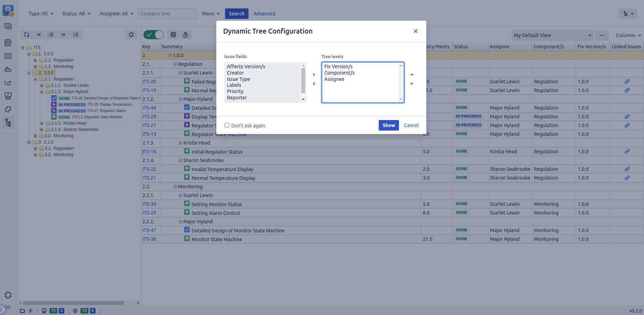Open tree panel gear settings
644x315 pixels.
[x=131, y=35]
